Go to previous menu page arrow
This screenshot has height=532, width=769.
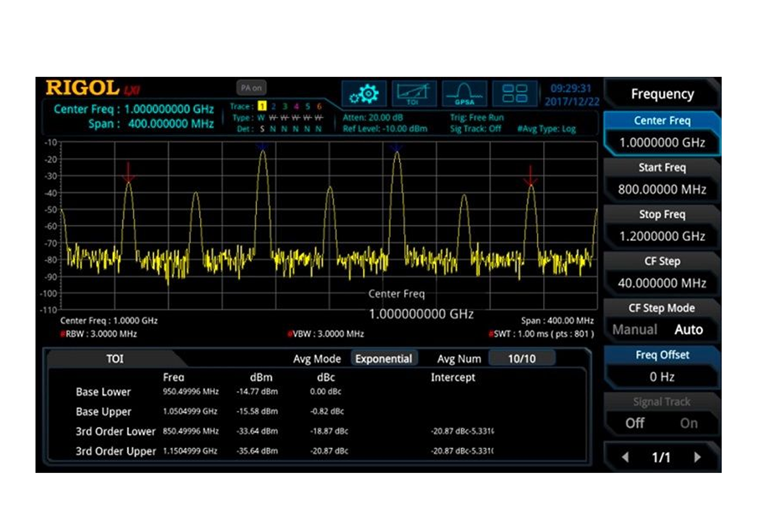pos(625,457)
